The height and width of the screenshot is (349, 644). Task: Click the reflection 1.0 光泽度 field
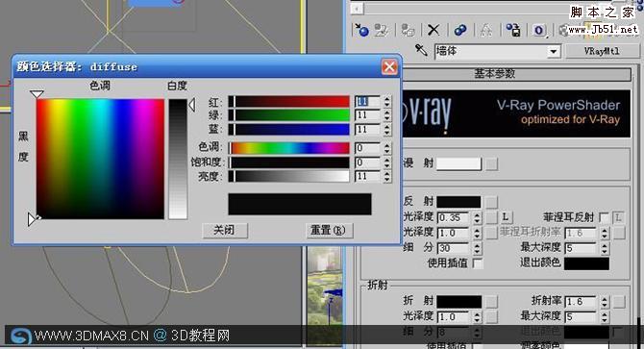pos(454,233)
